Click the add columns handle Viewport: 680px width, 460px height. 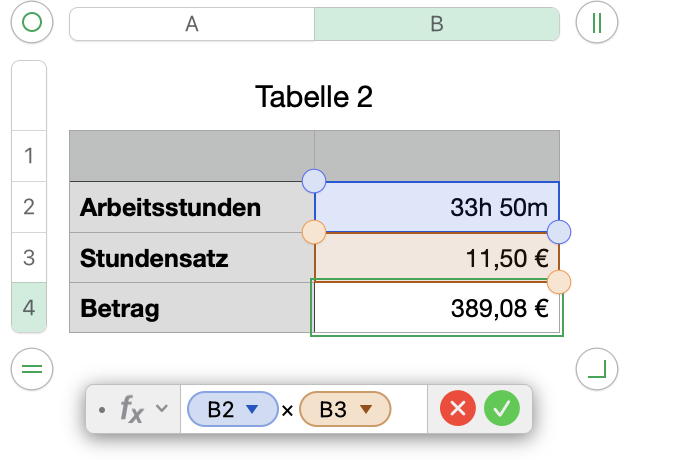click(x=597, y=23)
